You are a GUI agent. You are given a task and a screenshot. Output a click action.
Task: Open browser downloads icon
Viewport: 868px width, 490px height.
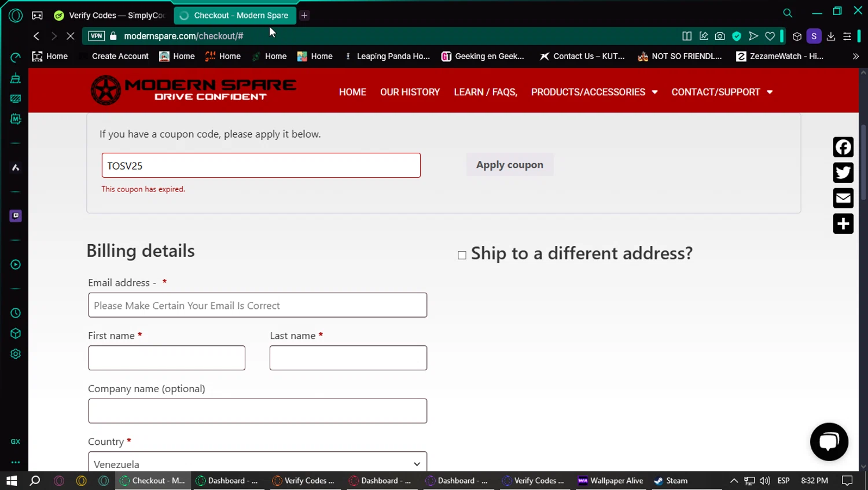coord(831,36)
